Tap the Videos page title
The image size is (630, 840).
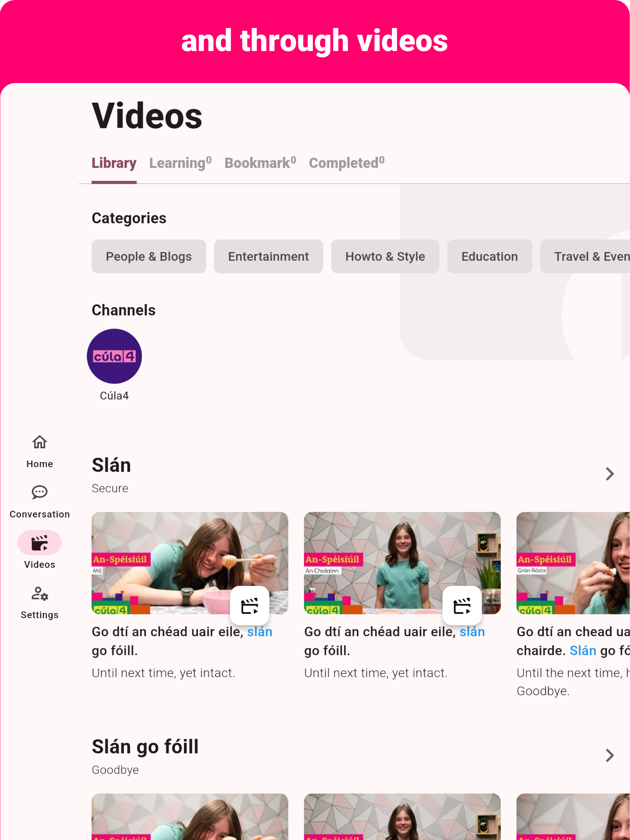(147, 116)
